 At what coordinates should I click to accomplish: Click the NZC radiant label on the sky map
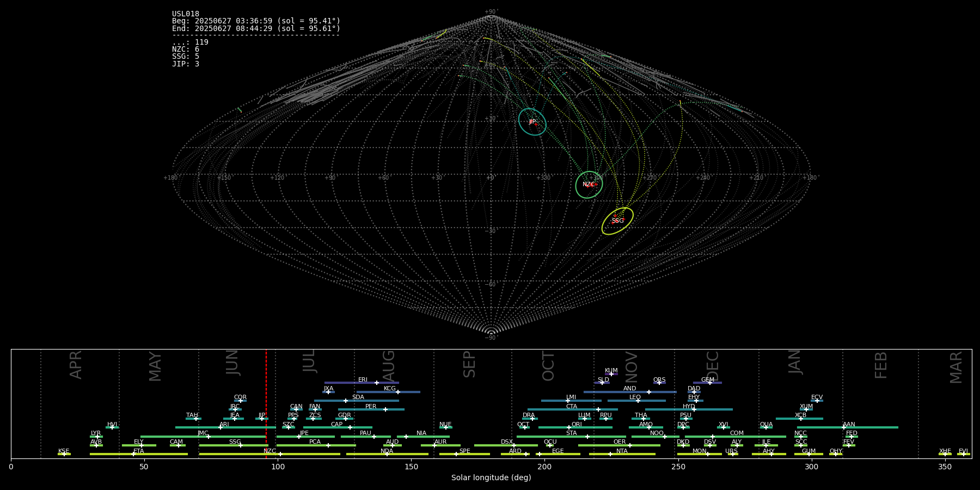(589, 185)
